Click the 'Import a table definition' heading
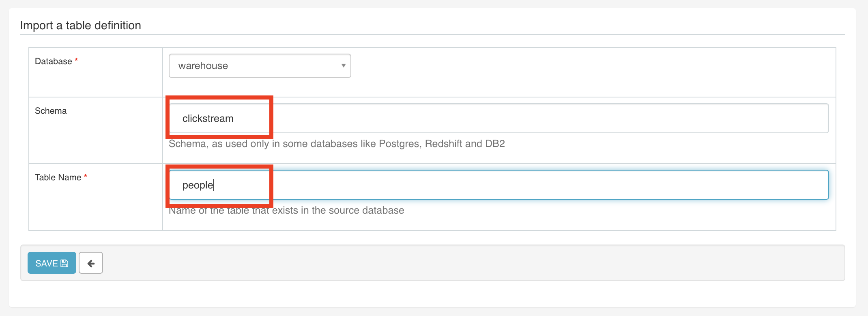The image size is (868, 316). tap(81, 25)
